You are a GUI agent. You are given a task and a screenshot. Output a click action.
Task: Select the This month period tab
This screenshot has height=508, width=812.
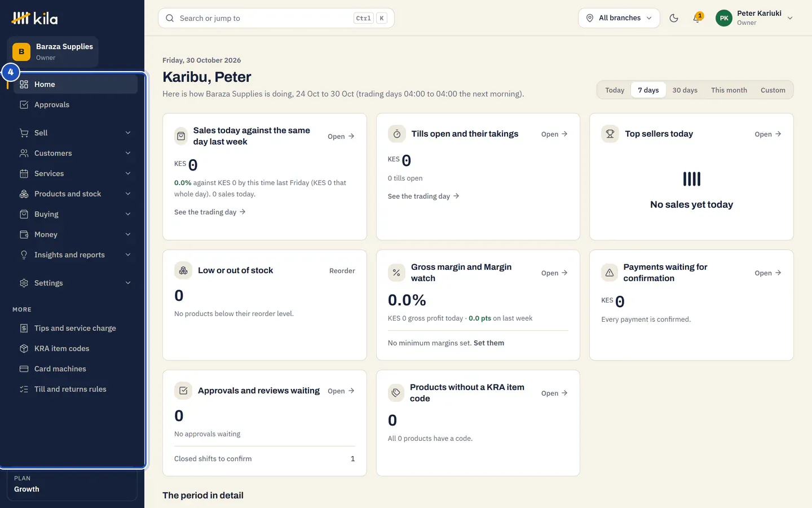point(729,90)
